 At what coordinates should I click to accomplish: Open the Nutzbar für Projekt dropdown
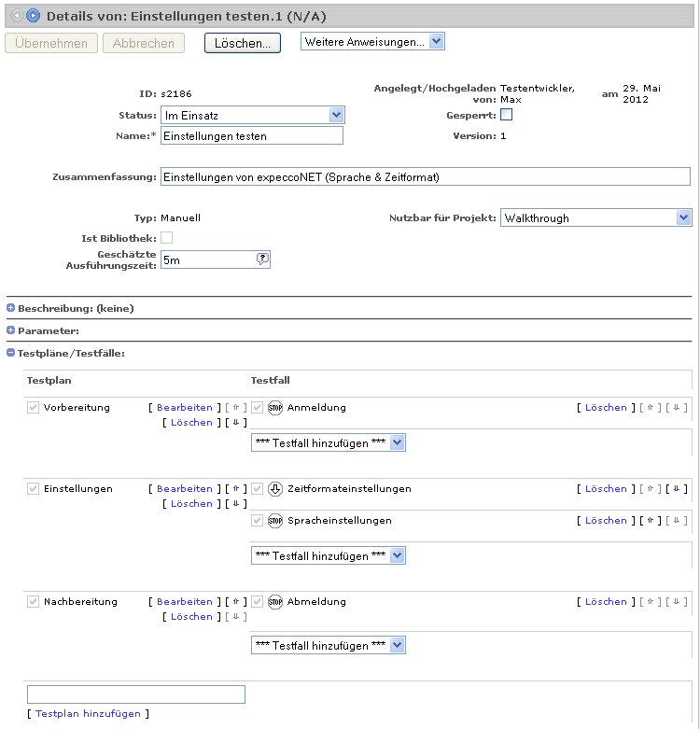pyautogui.click(x=595, y=217)
